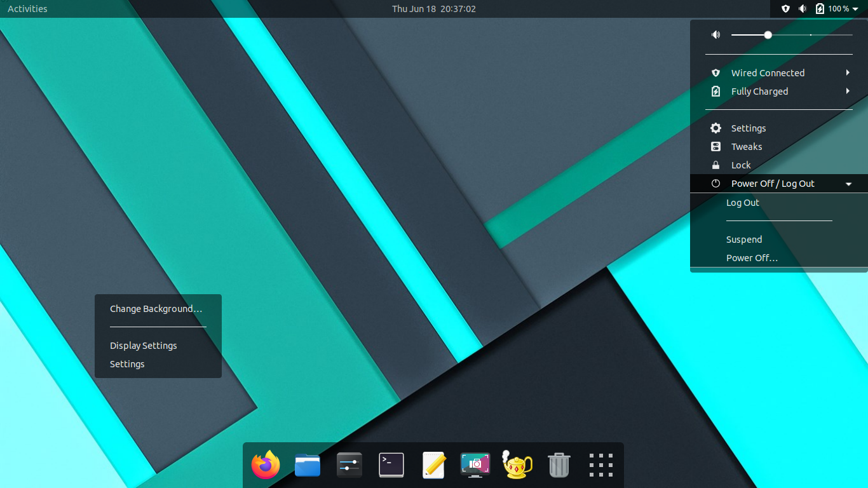Image resolution: width=868 pixels, height=488 pixels.
Task: Click the Power Off / Log Out label
Action: (773, 184)
